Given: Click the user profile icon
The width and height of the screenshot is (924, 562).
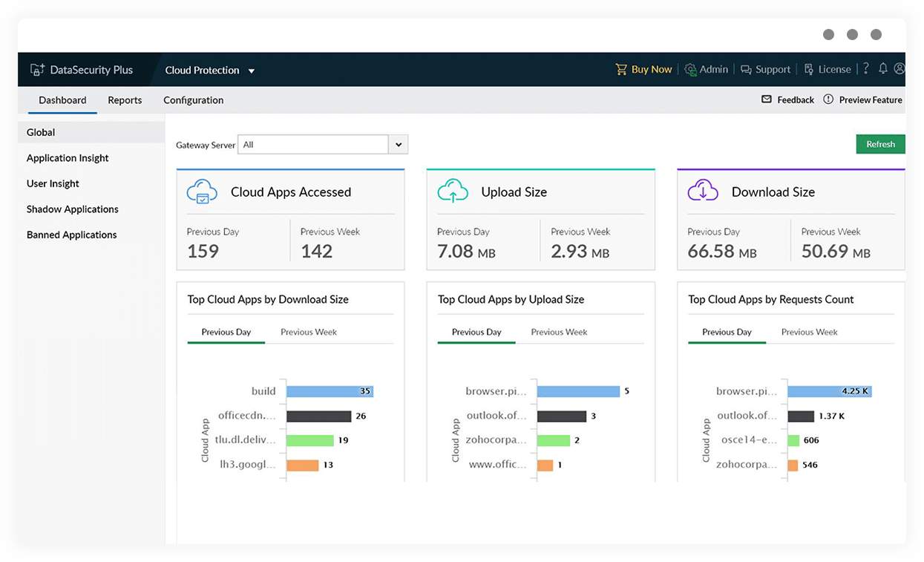Looking at the screenshot, I should tap(900, 68).
